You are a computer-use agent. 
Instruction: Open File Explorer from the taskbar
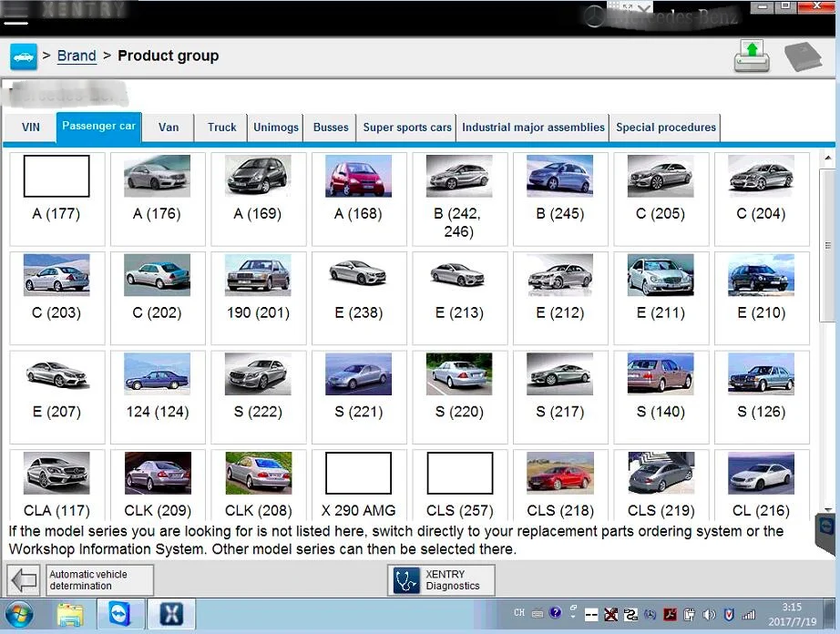tap(70, 616)
